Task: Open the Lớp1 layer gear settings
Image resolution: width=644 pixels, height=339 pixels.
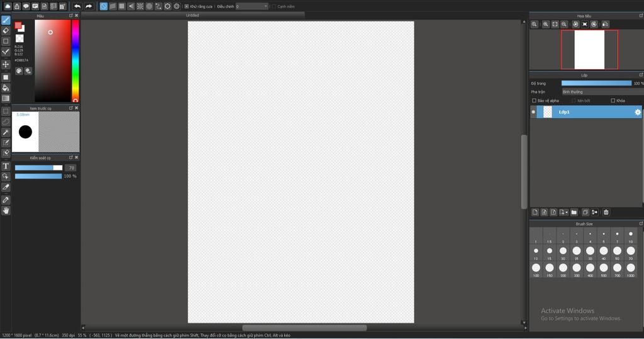Action: (x=638, y=112)
